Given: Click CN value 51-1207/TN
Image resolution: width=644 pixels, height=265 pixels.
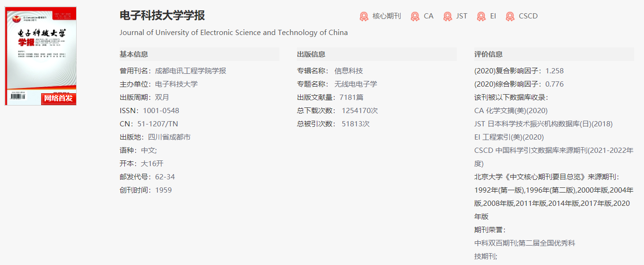Looking at the screenshot, I should 158,124.
